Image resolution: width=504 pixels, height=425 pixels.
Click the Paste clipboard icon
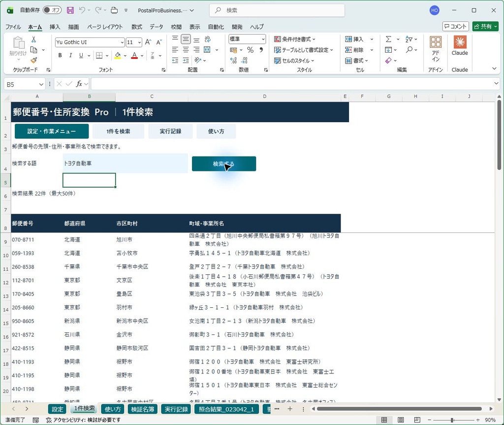(18, 43)
